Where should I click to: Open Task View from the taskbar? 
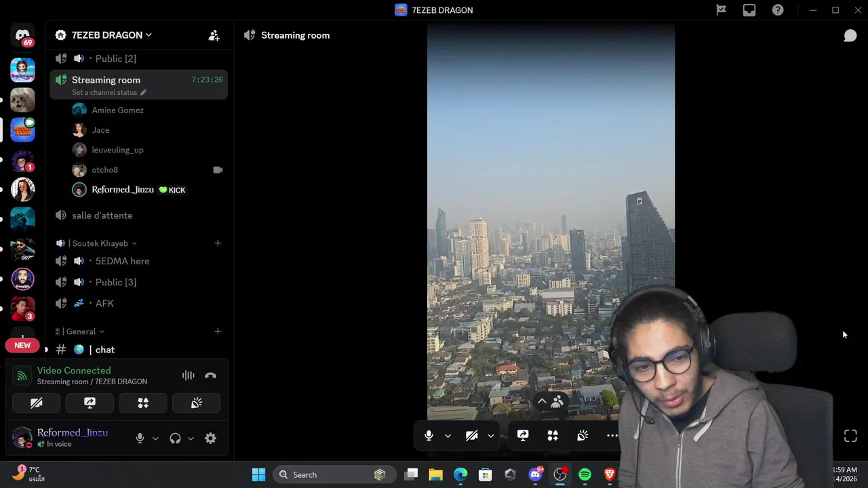pos(411,474)
